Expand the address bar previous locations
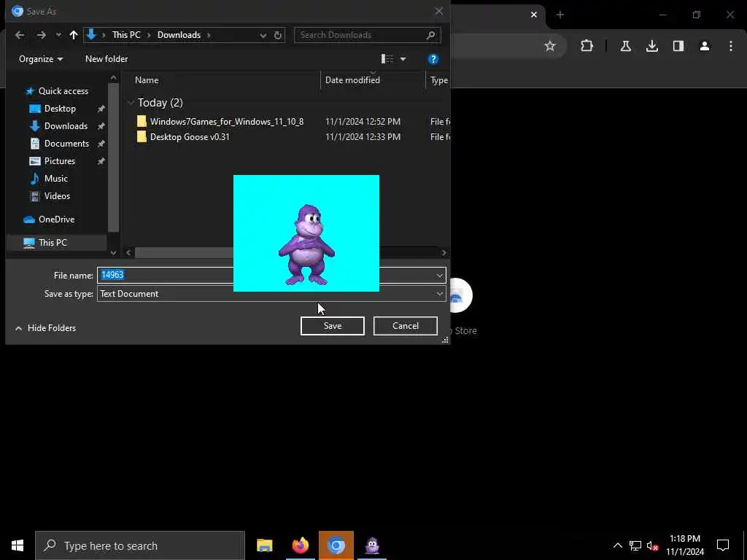The image size is (747, 560). click(263, 35)
